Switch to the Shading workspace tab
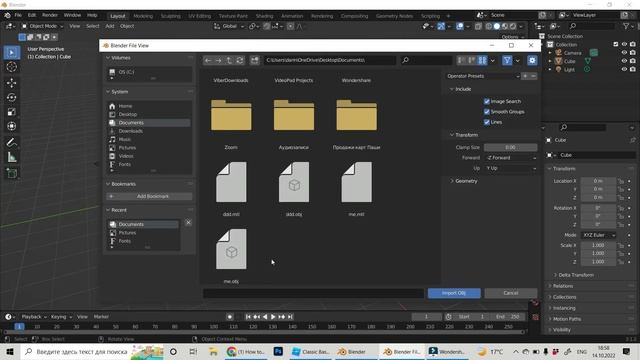This screenshot has height=360, width=640. pos(264,16)
